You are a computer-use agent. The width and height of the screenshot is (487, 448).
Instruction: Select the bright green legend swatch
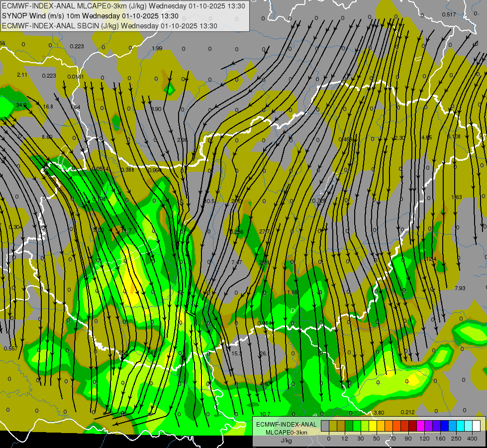coord(357,426)
